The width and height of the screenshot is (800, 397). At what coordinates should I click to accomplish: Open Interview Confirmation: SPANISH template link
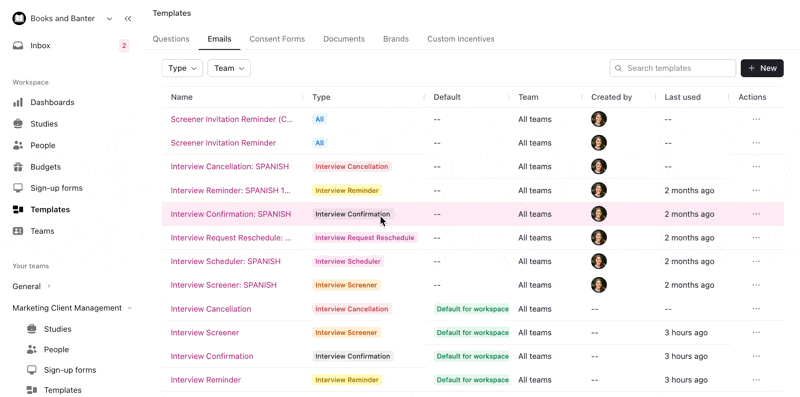231,214
